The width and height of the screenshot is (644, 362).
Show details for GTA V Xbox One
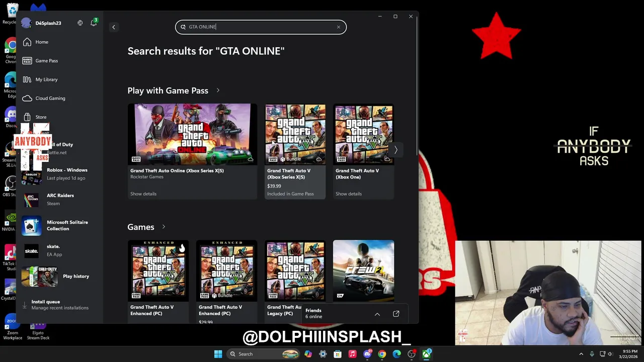[349, 194]
